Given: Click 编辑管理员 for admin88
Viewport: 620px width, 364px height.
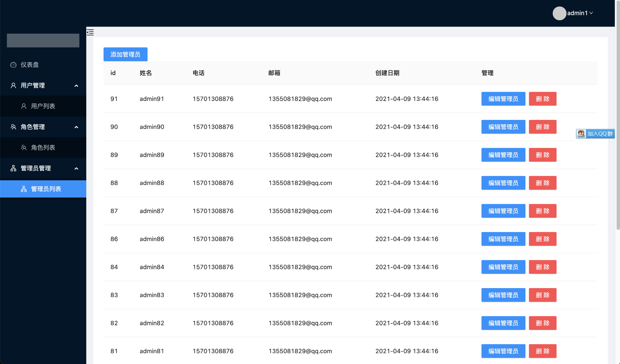Looking at the screenshot, I should point(503,183).
